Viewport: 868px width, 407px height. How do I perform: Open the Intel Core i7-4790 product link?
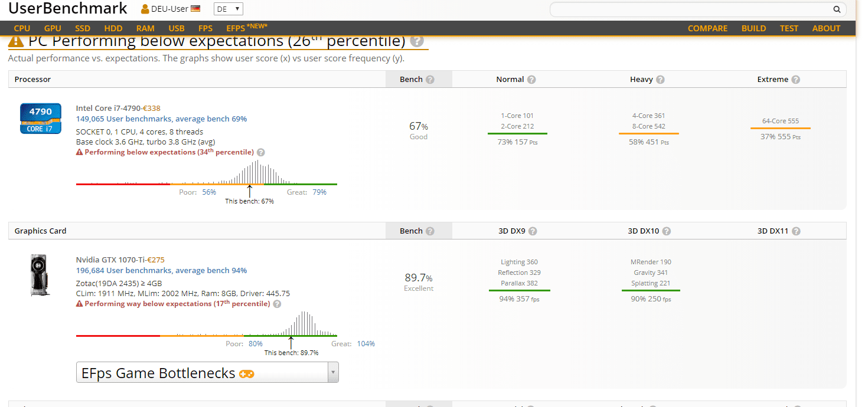109,108
